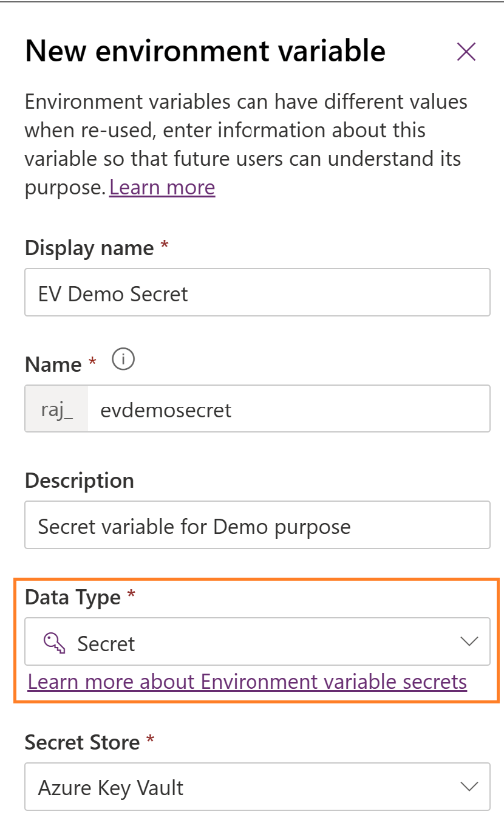Screen dimensions: 504x817
Task: Click the New environment variable heading
Action: coord(205,50)
